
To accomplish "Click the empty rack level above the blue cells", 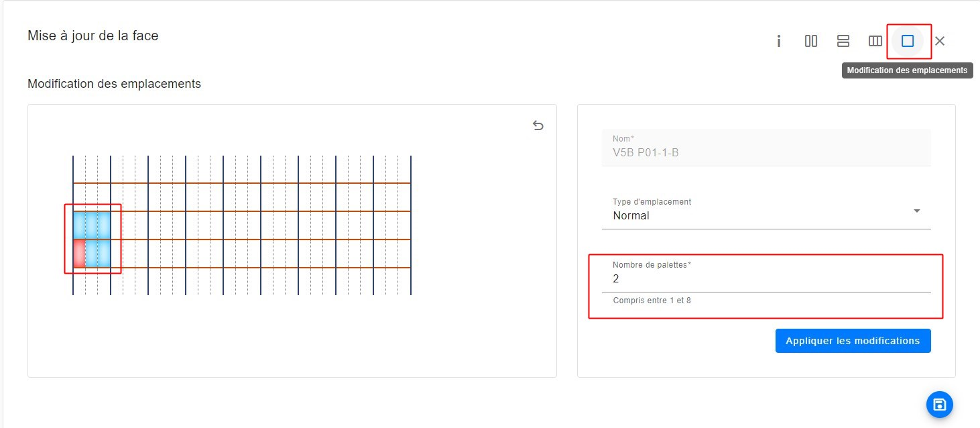I will coord(92,197).
